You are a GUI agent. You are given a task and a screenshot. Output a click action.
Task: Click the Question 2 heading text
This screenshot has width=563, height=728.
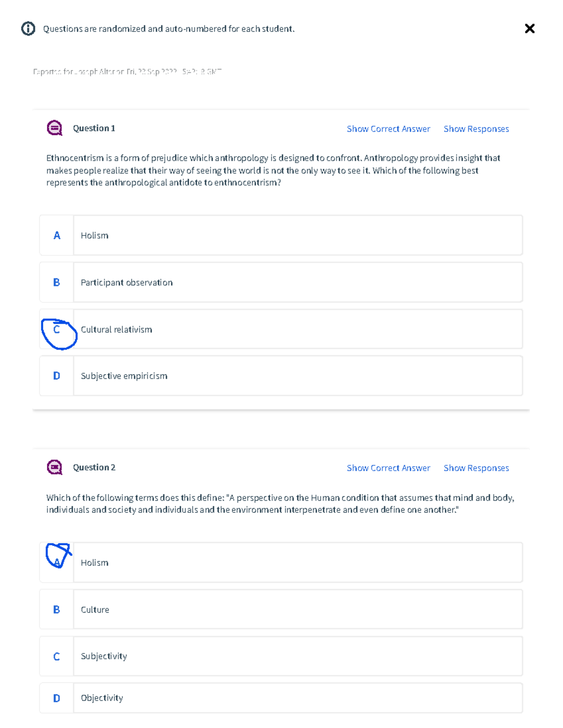coord(94,467)
